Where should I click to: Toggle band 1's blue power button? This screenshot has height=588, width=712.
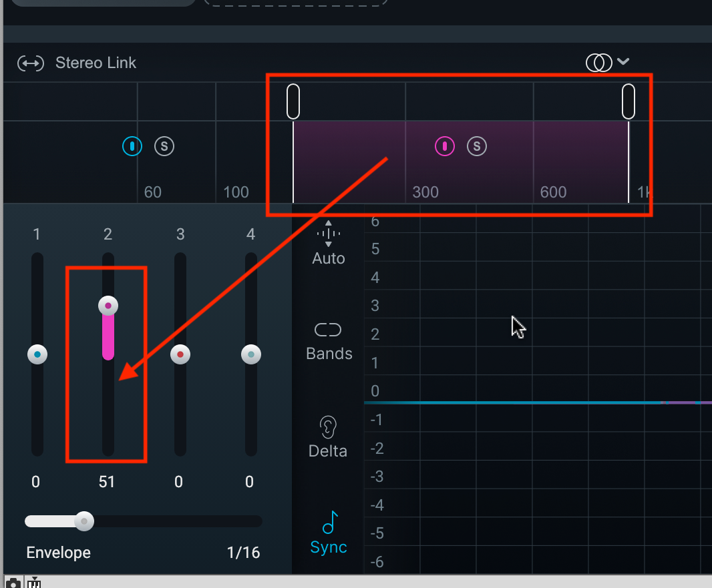coord(132,146)
